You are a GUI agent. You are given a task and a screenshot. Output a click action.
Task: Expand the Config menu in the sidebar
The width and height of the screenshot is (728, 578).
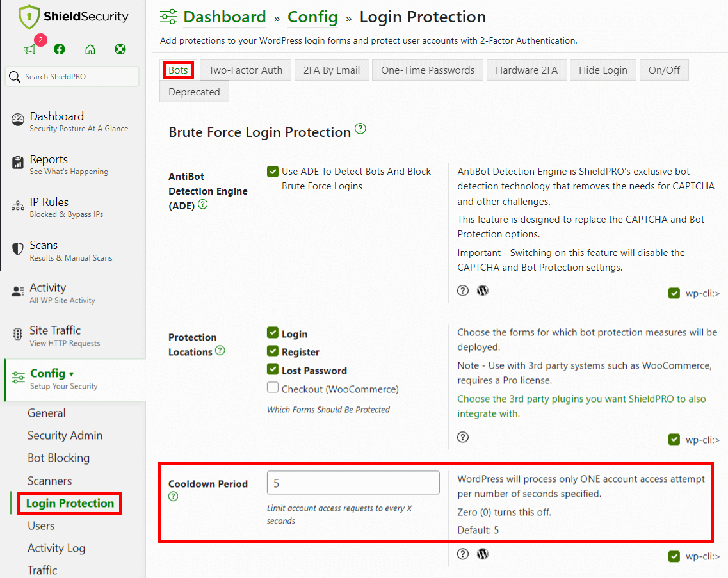48,375
